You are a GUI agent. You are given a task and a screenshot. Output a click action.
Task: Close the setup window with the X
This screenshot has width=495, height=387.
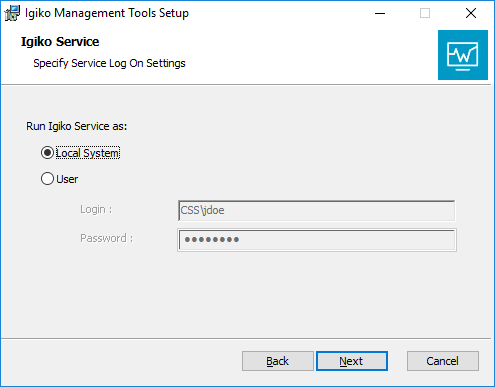coord(471,13)
